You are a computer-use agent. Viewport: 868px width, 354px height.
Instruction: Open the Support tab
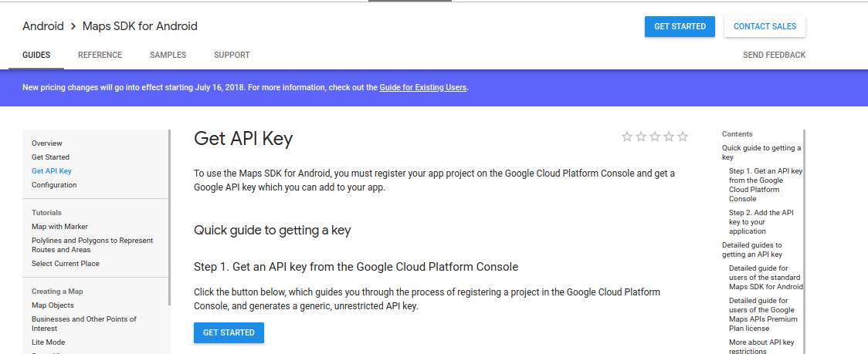[232, 55]
